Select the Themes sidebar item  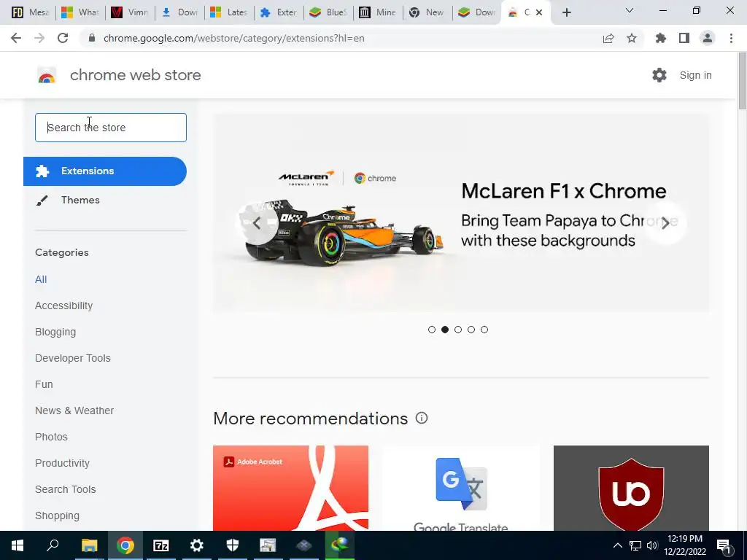click(x=80, y=200)
